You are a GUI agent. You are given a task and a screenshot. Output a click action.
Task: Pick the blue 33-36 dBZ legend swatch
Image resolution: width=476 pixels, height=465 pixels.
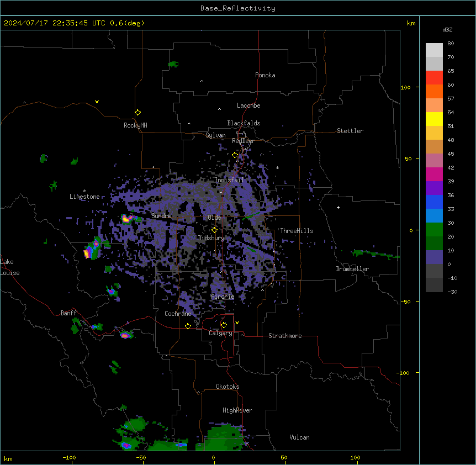[x=434, y=202]
